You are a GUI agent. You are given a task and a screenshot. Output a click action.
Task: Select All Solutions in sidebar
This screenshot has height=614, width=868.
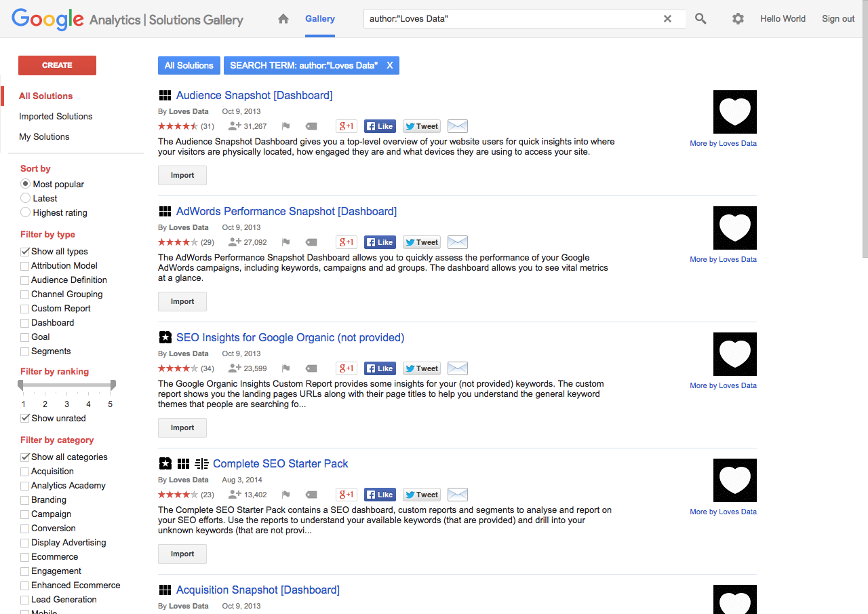tap(46, 96)
